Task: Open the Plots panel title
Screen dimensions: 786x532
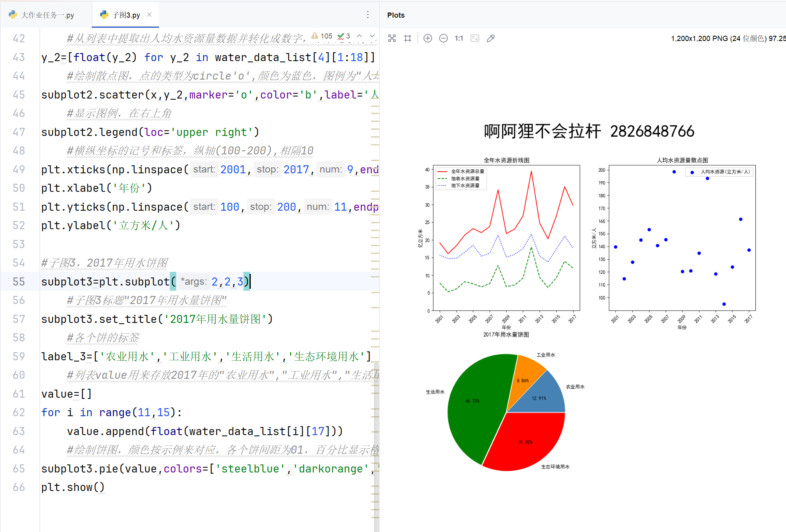Action: click(x=396, y=15)
